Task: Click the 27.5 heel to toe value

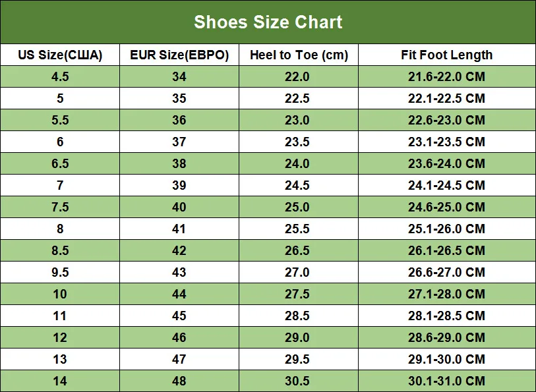Action: click(x=297, y=294)
